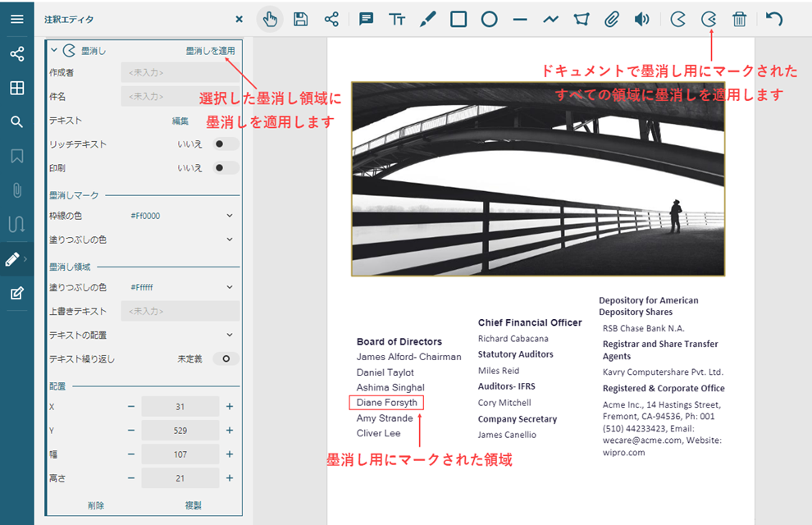The image size is (812, 525).
Task: Apply all redactions in document
Action: pos(709,20)
